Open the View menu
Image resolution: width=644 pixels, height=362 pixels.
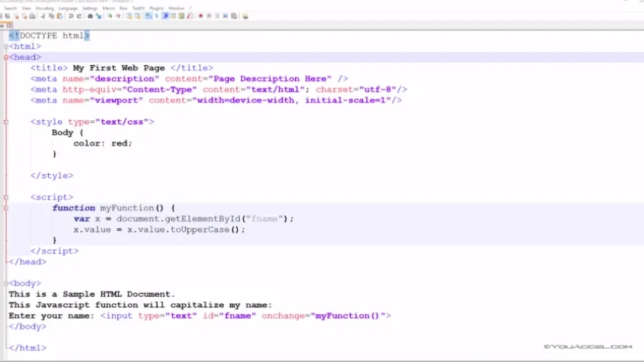click(x=26, y=8)
